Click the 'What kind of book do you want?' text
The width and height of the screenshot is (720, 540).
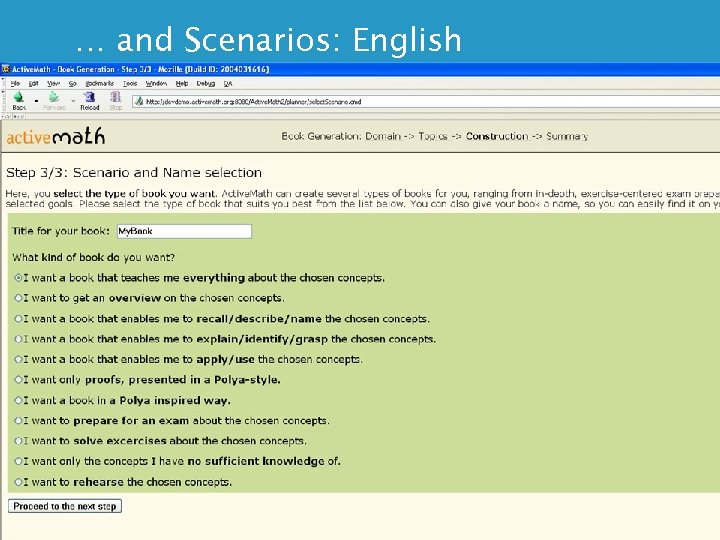coord(93,257)
